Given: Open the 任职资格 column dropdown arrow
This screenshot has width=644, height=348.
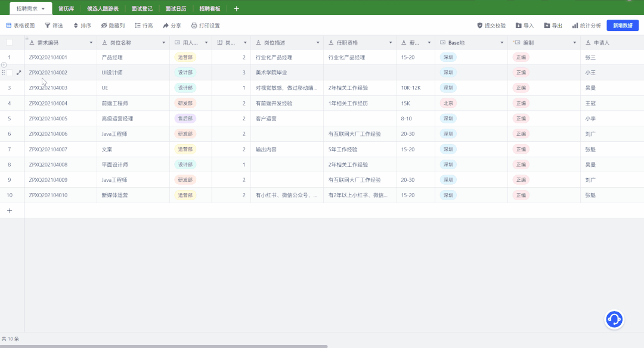Looking at the screenshot, I should (x=391, y=43).
